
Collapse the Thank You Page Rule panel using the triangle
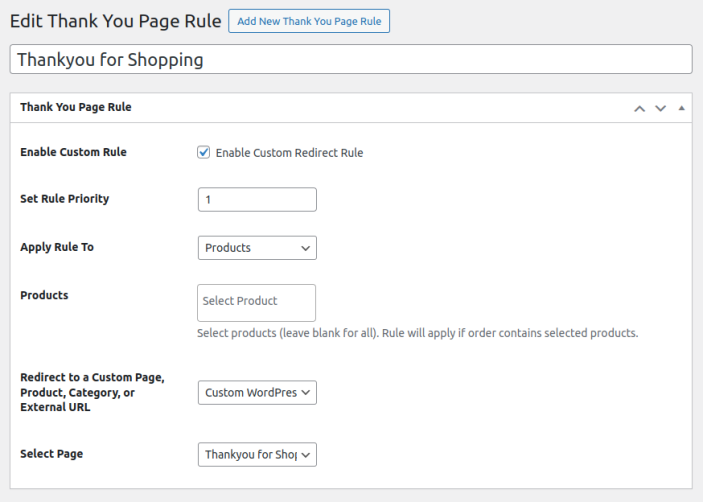pyautogui.click(x=681, y=108)
